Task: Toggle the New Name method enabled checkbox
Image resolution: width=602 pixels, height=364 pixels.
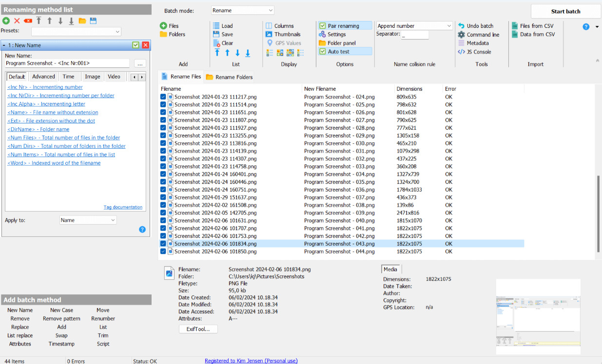Action: click(x=136, y=45)
